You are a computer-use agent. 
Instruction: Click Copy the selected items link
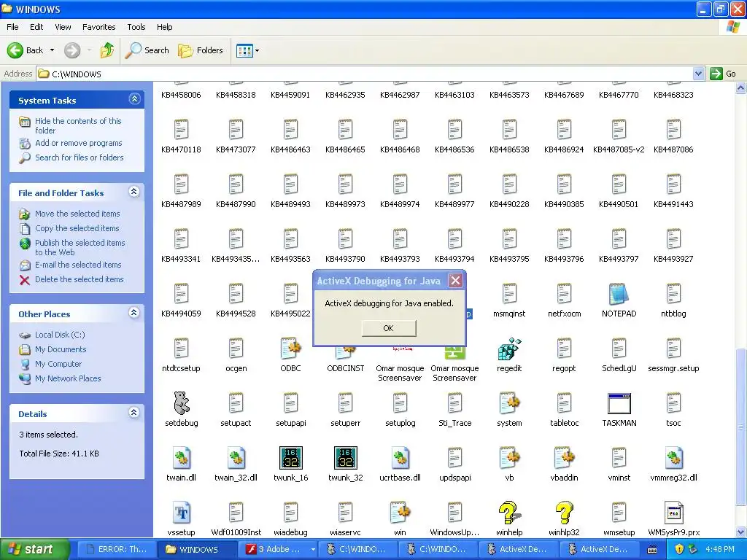click(x=77, y=228)
